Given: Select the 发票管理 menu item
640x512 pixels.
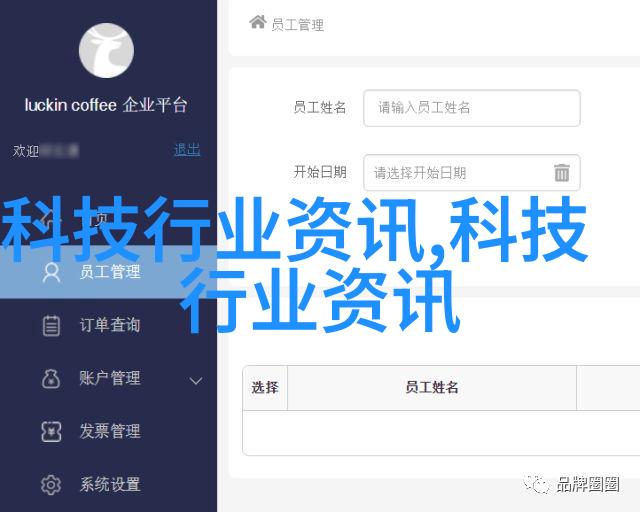Looking at the screenshot, I should coord(109,432).
